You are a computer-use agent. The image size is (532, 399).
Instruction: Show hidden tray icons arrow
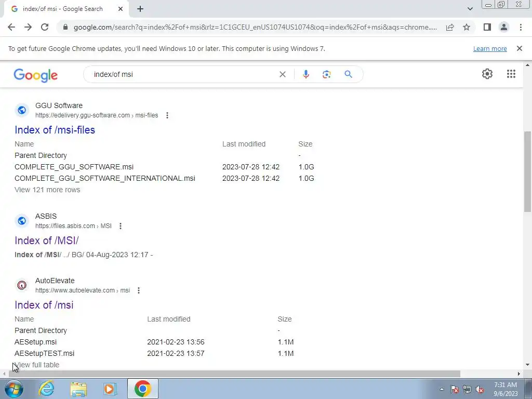tap(442, 389)
